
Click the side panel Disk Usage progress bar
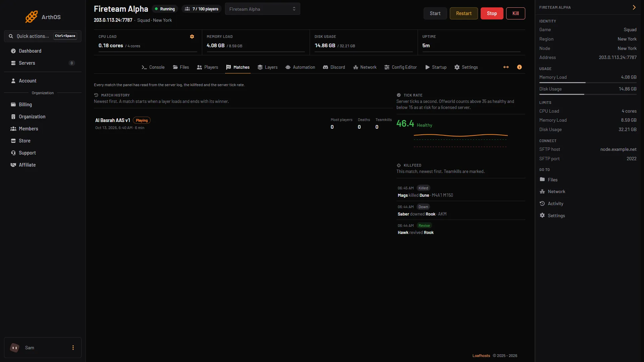(x=588, y=94)
